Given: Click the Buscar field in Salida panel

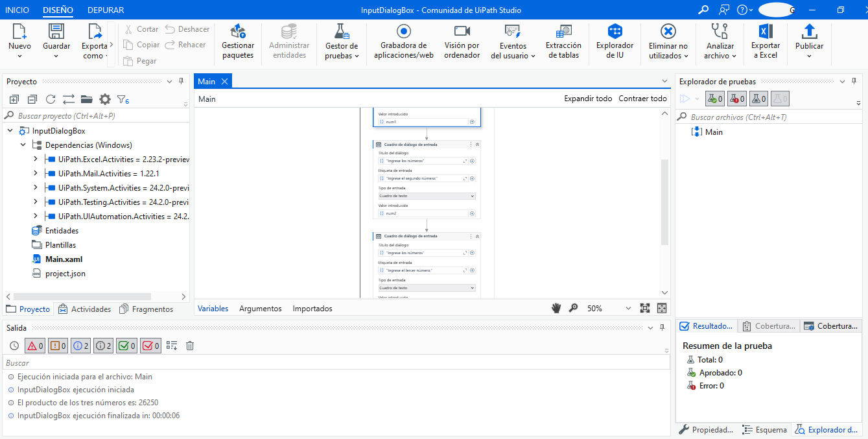Looking at the screenshot, I should 336,363.
